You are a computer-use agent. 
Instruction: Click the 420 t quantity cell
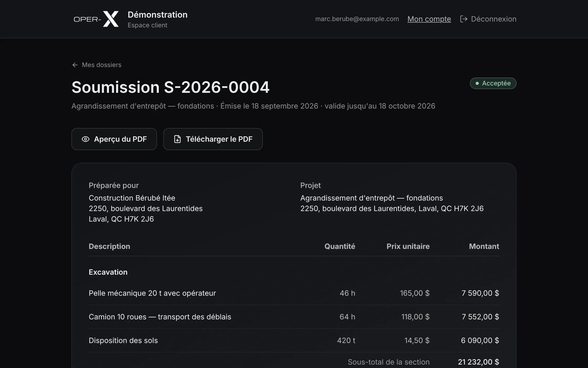tap(346, 340)
